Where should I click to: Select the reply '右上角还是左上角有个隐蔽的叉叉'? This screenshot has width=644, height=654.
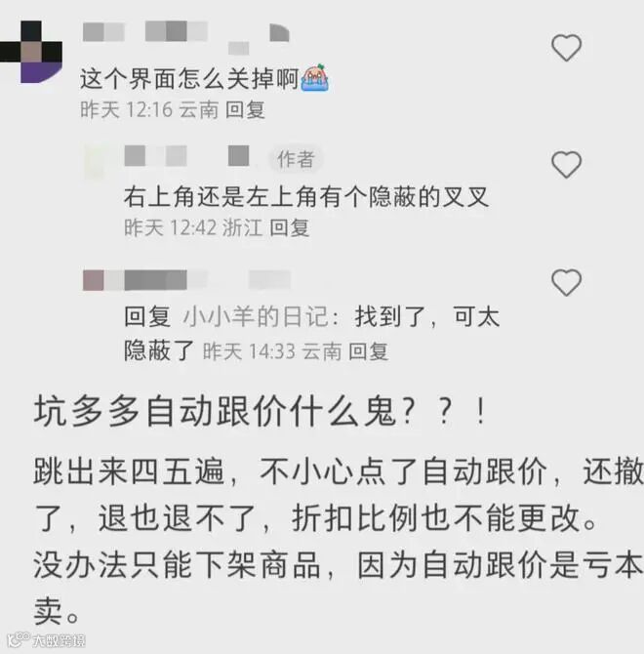(x=306, y=197)
